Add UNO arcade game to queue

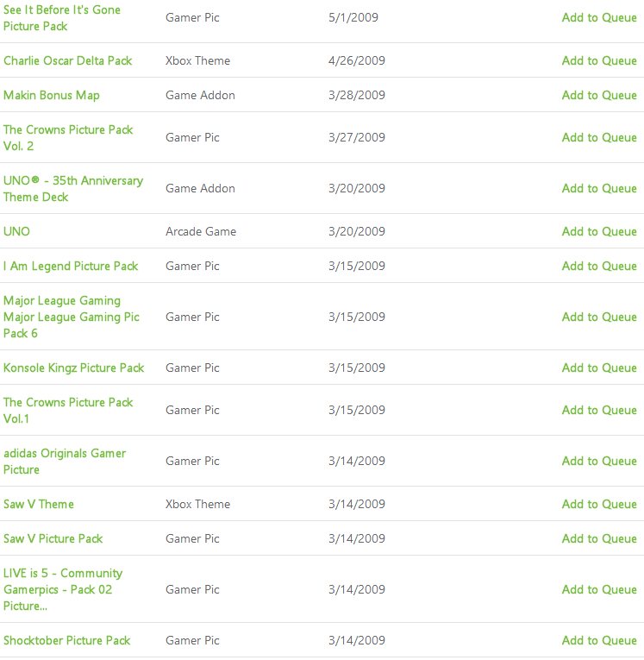(x=599, y=231)
